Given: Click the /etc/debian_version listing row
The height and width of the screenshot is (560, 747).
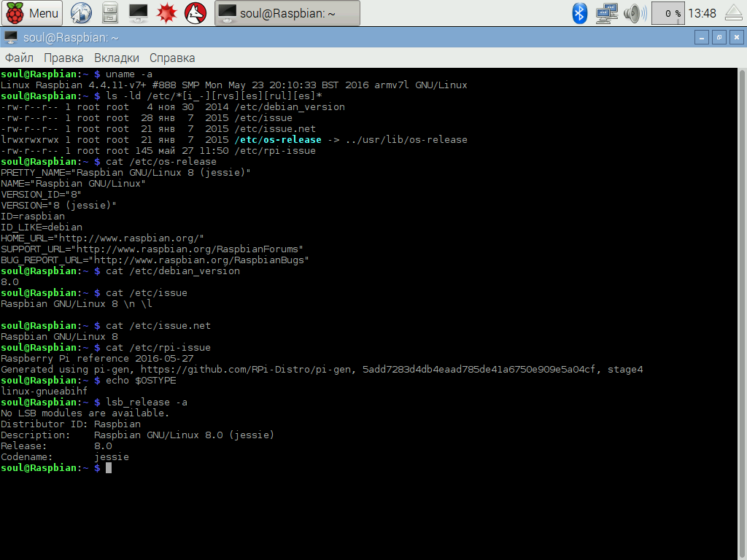Looking at the screenshot, I should pyautogui.click(x=172, y=107).
